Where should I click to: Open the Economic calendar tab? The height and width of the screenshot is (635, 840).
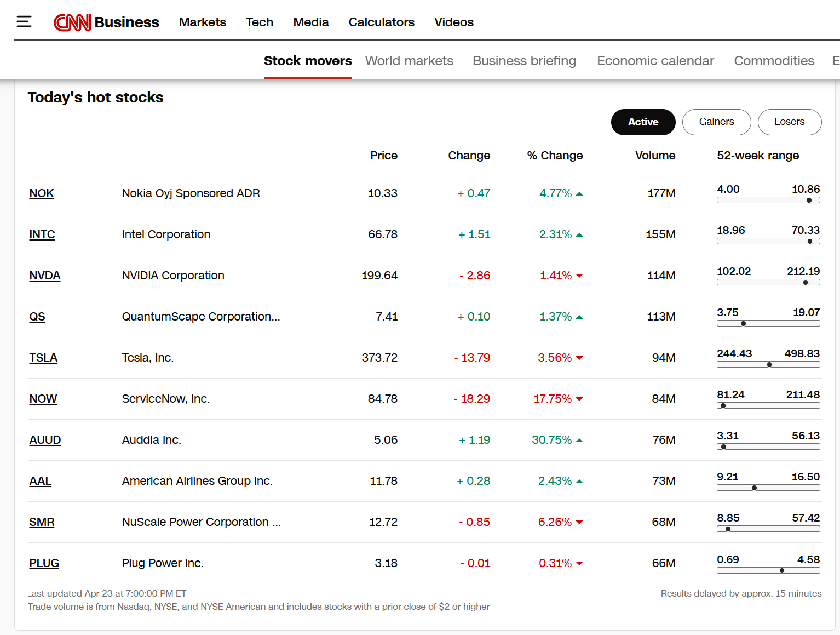(655, 61)
